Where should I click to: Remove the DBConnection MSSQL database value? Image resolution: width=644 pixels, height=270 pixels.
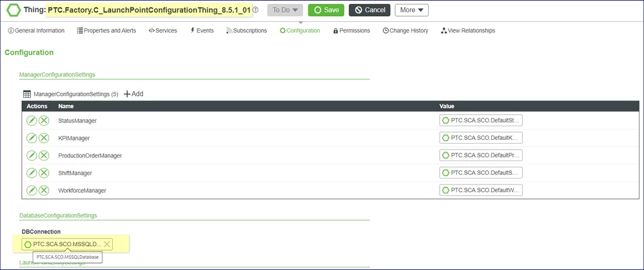point(107,244)
